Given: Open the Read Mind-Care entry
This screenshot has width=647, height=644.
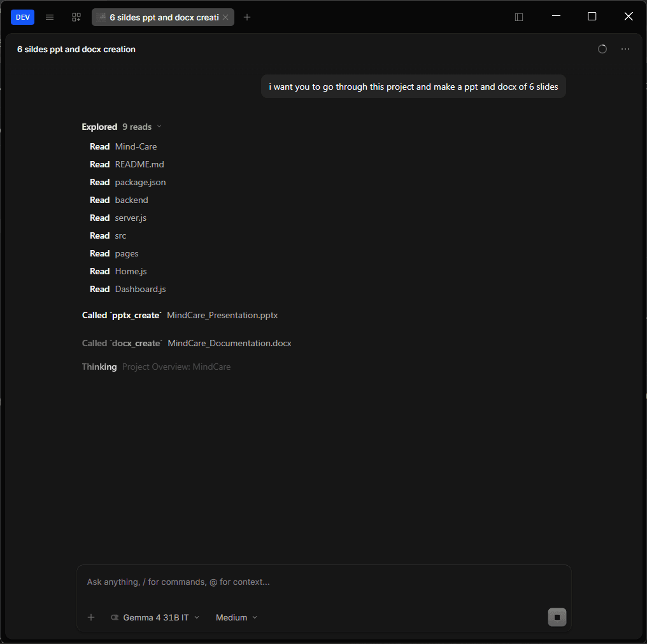Looking at the screenshot, I should tap(124, 147).
